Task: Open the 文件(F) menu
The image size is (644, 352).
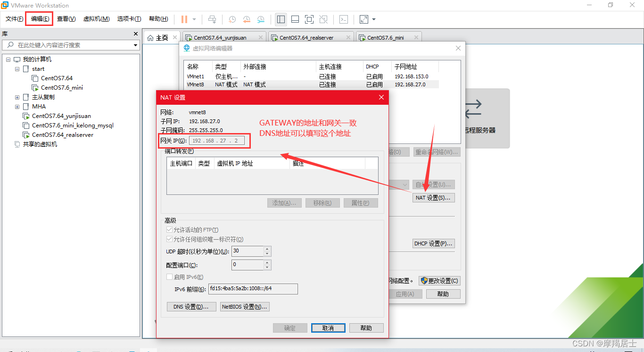Action: pyautogui.click(x=14, y=19)
